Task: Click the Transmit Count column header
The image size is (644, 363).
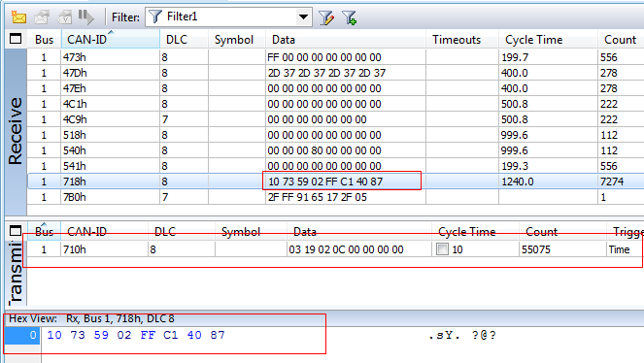Action: point(562,232)
